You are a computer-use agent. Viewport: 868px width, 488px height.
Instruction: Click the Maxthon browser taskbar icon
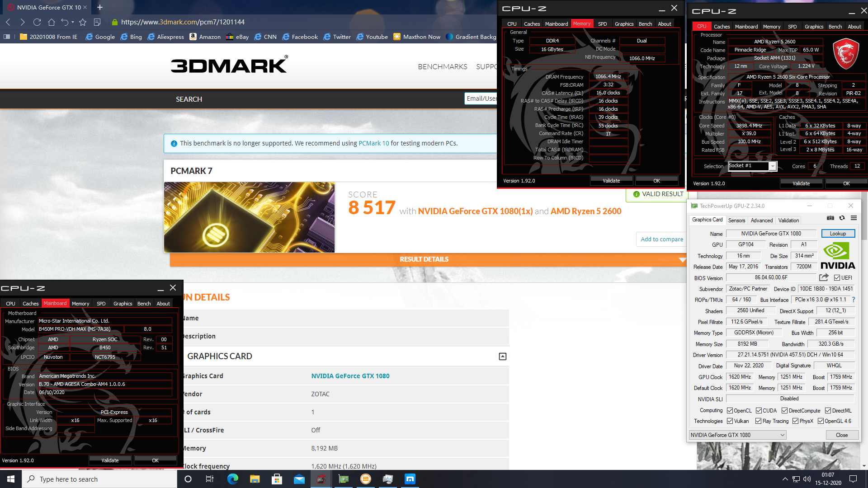(x=410, y=479)
